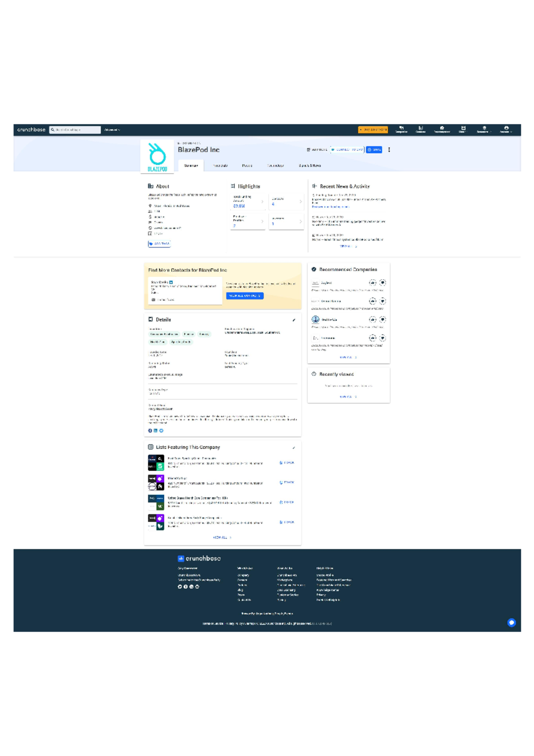Switch to the Summary tab

tap(191, 166)
